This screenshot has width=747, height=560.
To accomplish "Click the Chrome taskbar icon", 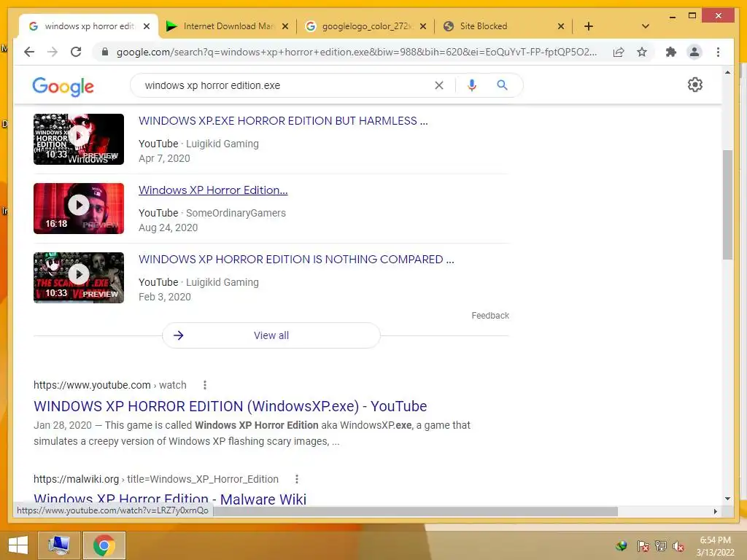I will pyautogui.click(x=104, y=545).
